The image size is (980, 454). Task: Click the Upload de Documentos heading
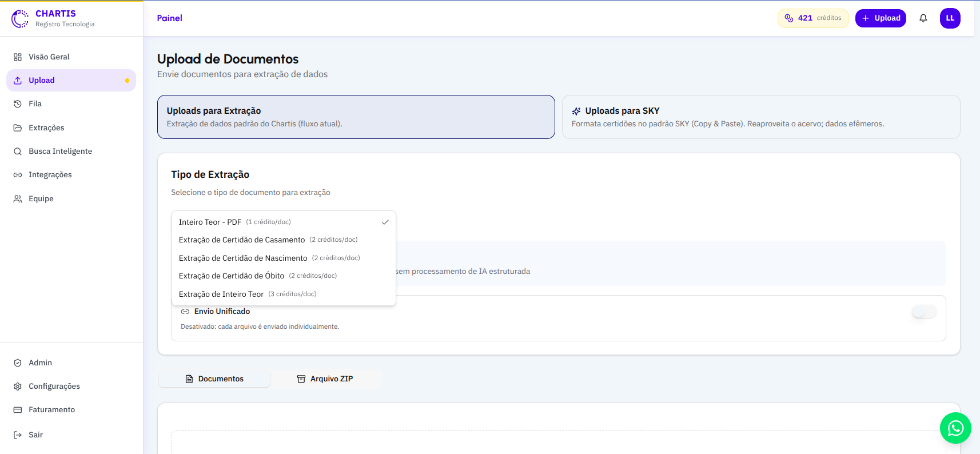228,59
